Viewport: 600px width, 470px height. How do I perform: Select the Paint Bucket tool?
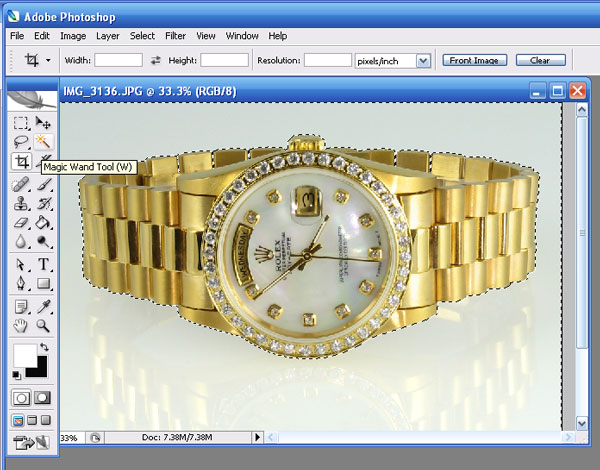pyautogui.click(x=43, y=223)
